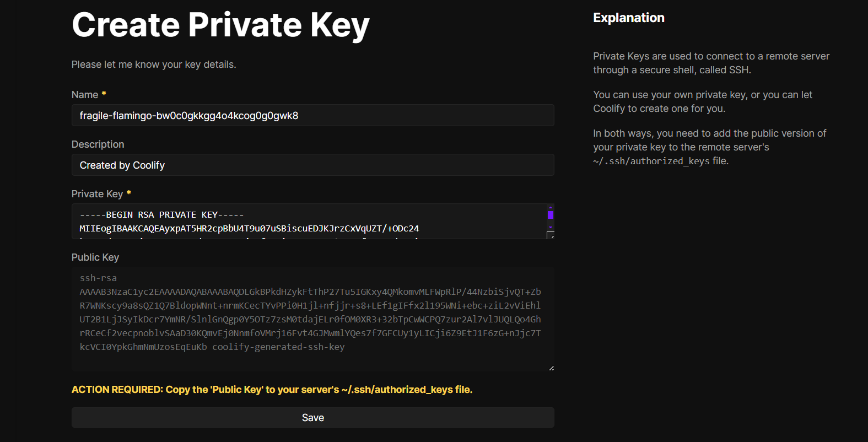Viewport: 868px width, 442px height.
Task: Click the scroll-up arrow in Private Key box
Action: click(x=550, y=208)
